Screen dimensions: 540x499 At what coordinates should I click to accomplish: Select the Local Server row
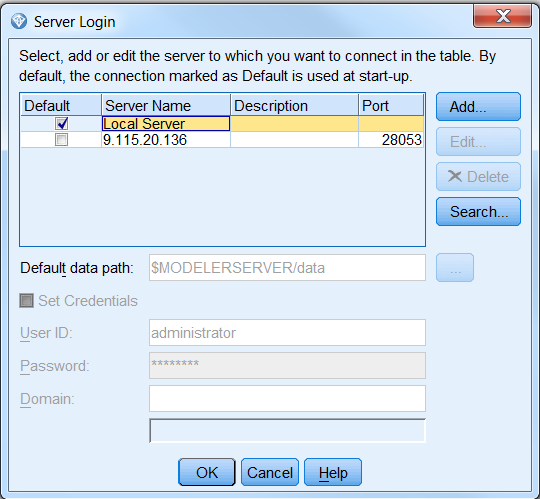coord(222,124)
